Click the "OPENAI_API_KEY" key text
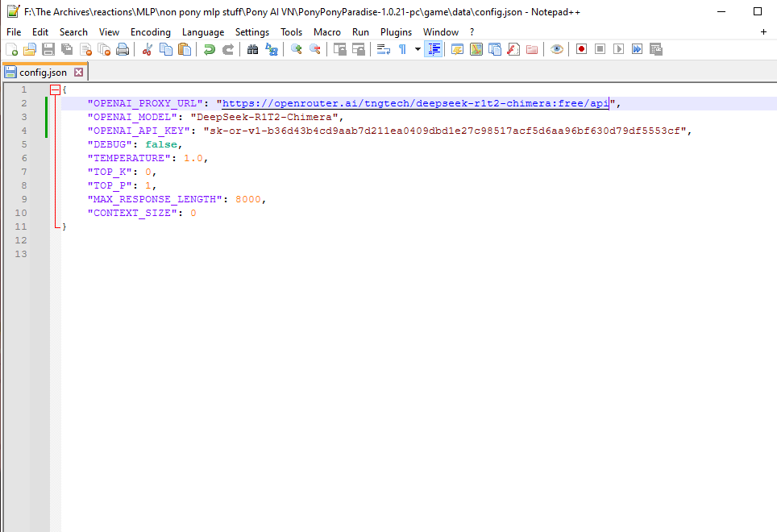 click(139, 131)
